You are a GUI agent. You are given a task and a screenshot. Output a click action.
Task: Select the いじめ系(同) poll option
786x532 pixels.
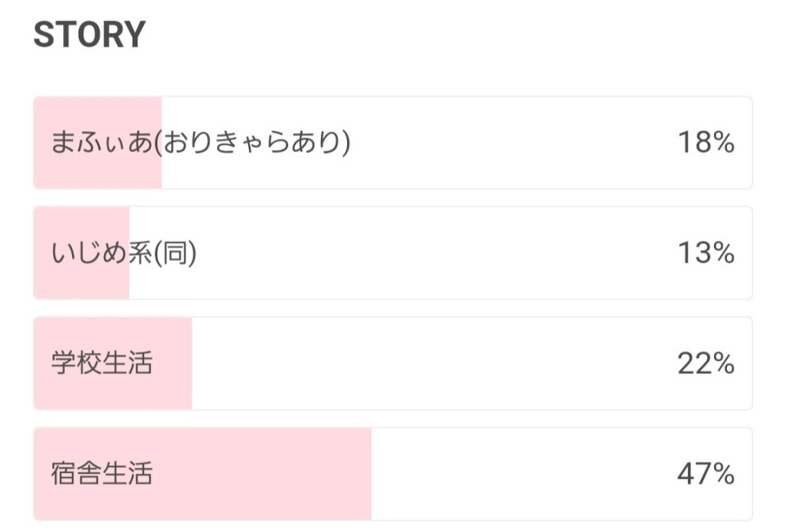(x=393, y=253)
